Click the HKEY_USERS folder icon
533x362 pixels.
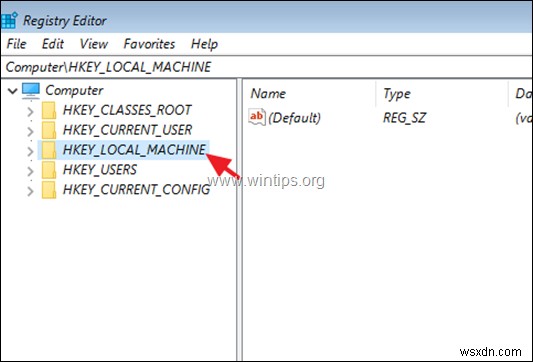point(49,170)
